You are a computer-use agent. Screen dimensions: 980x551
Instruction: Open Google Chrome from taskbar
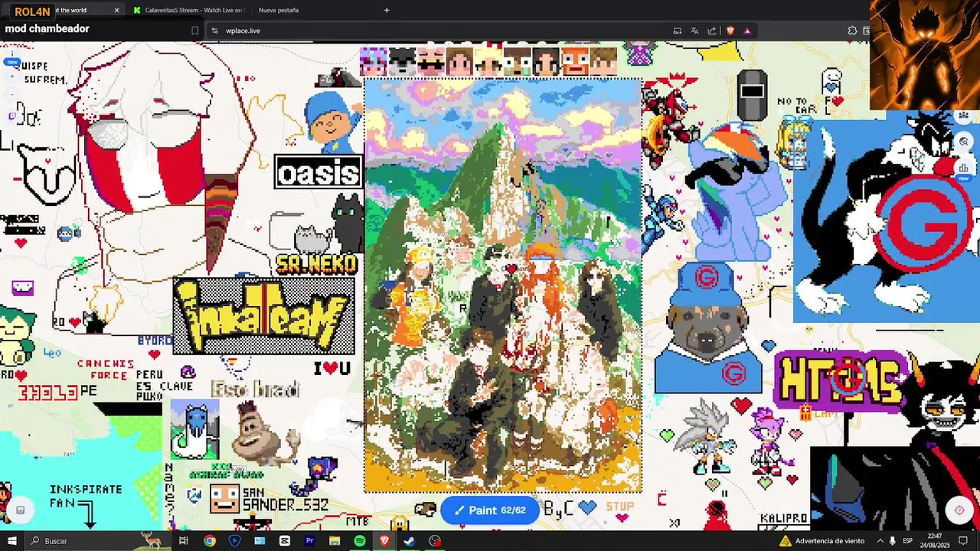pyautogui.click(x=210, y=541)
